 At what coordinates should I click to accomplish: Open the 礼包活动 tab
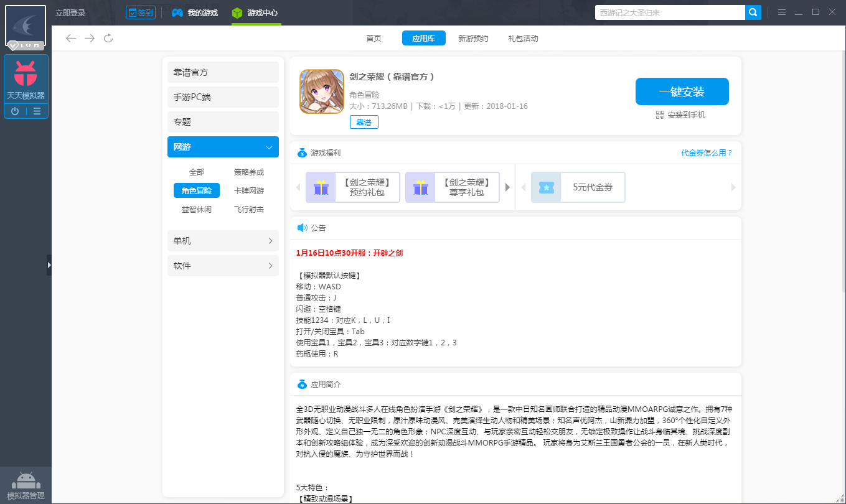523,39
